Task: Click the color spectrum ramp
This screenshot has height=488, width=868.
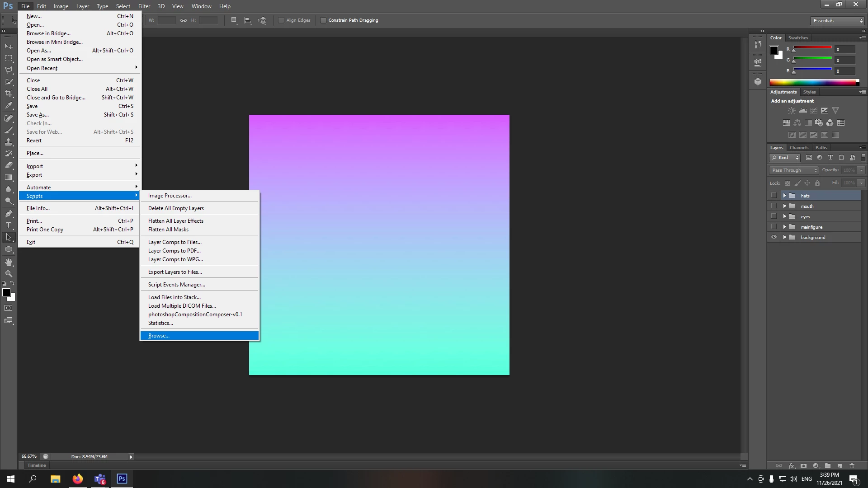Action: click(x=812, y=82)
